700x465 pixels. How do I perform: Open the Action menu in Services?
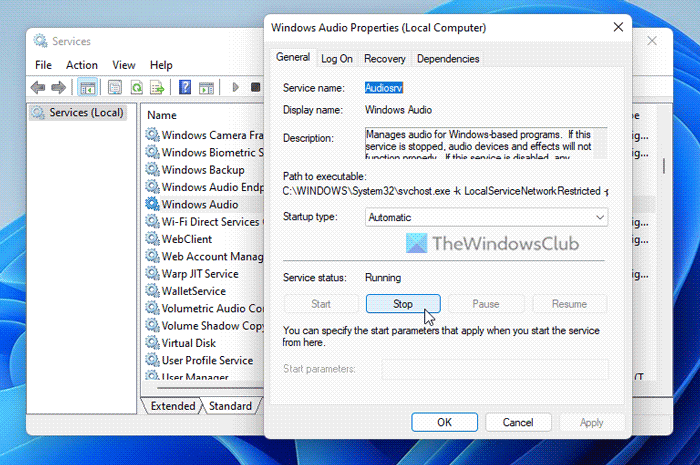point(82,65)
